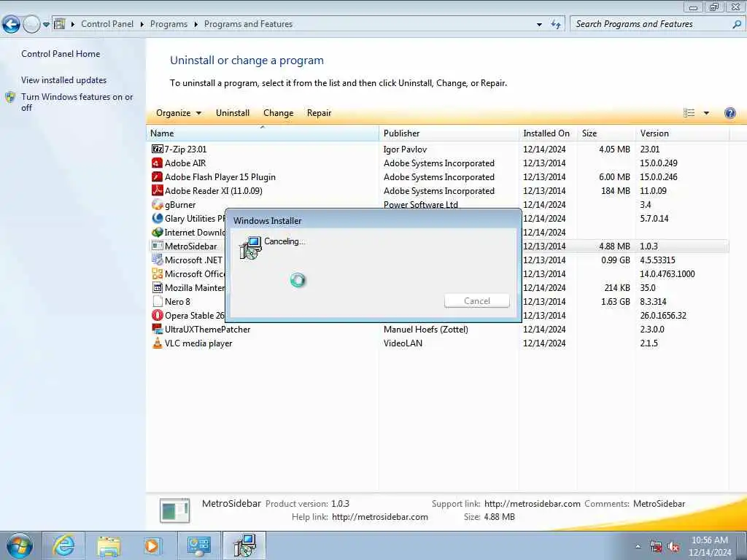Click the Microsoft Office icon
Viewport: 747px width, 560px height.
click(158, 274)
